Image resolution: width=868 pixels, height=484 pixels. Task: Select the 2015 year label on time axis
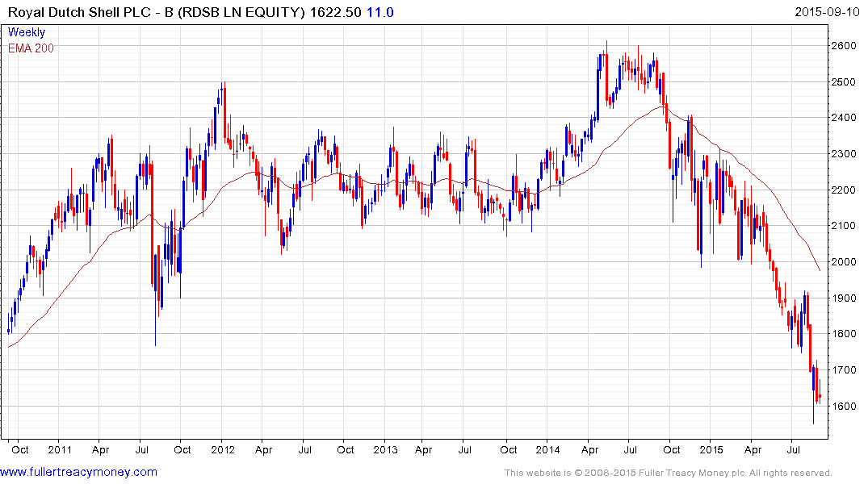pyautogui.click(x=711, y=449)
